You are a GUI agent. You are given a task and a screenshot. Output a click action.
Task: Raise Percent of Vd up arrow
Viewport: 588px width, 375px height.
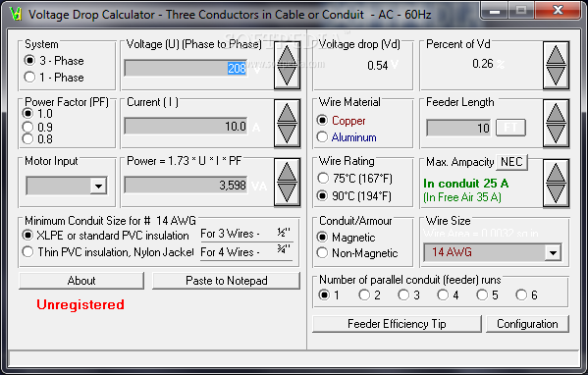pyautogui.click(x=556, y=55)
